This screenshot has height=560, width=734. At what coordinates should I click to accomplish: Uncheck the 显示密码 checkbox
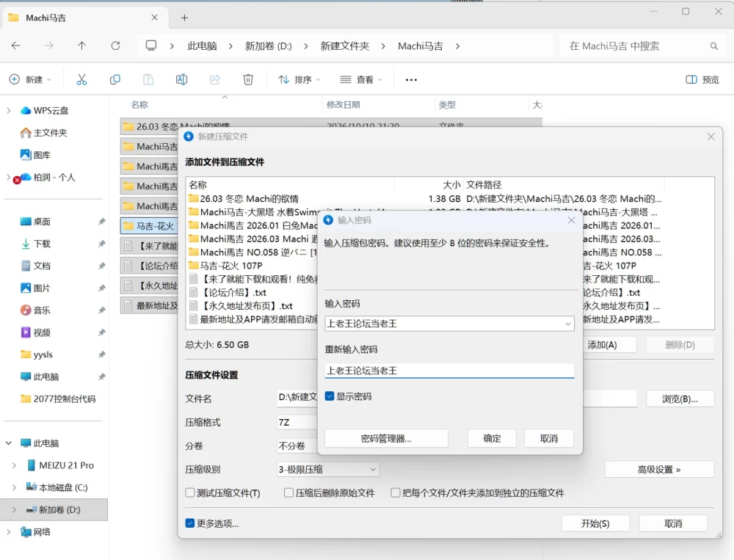330,396
